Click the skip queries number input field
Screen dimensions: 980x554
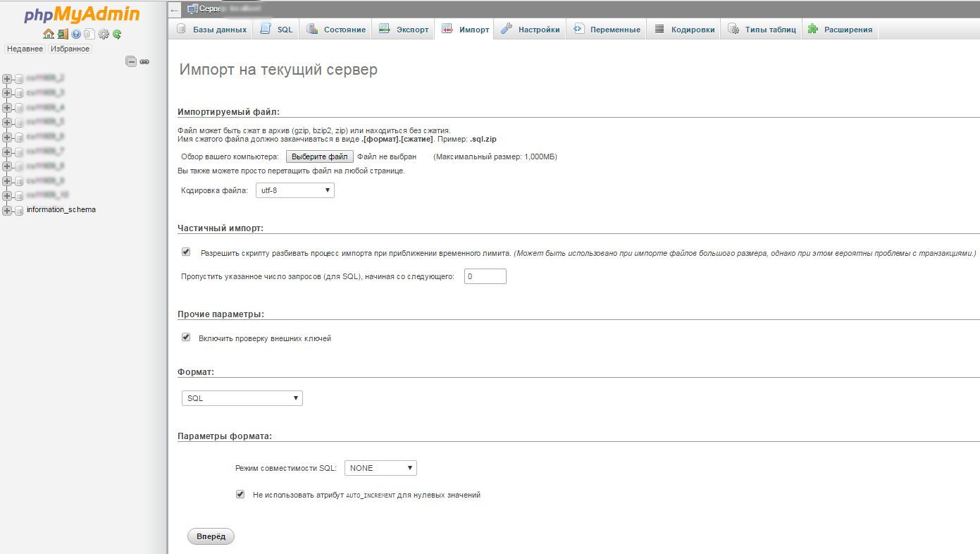click(x=485, y=276)
